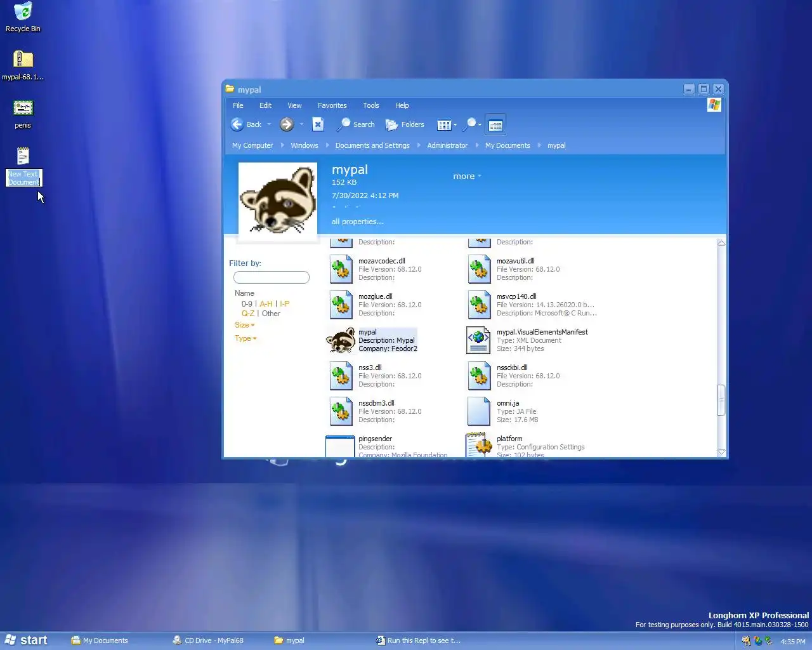Expand breadcrumb arrow after My Computer
Image resolution: width=812 pixels, height=650 pixels.
[282, 145]
